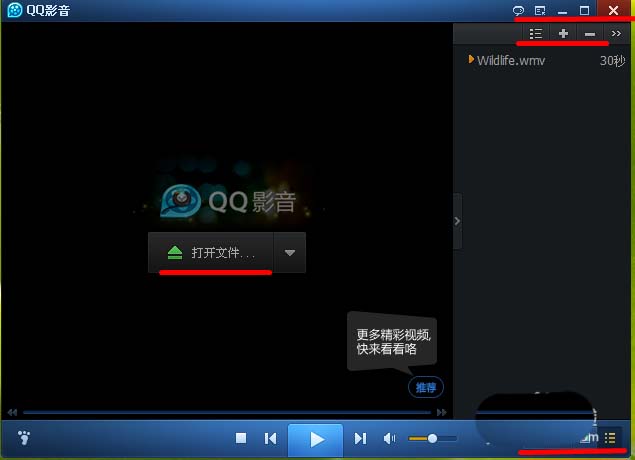Start playback with the Play button
The image size is (635, 460).
point(316,440)
